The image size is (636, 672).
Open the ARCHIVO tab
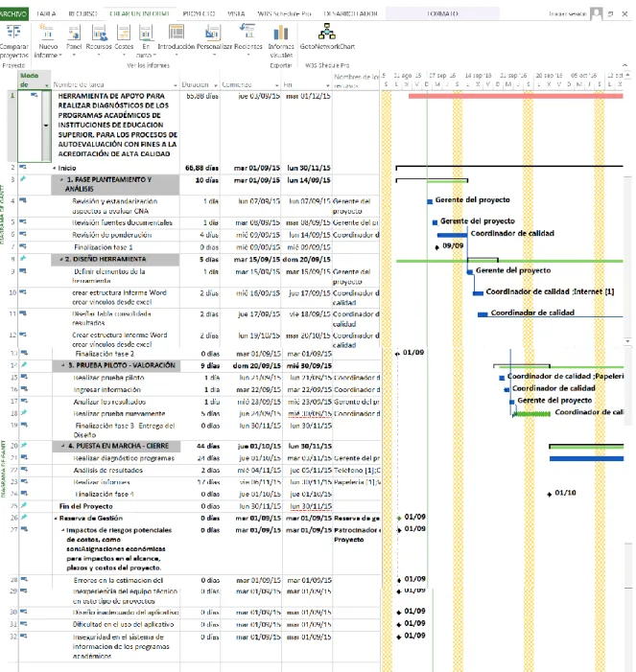[x=13, y=13]
